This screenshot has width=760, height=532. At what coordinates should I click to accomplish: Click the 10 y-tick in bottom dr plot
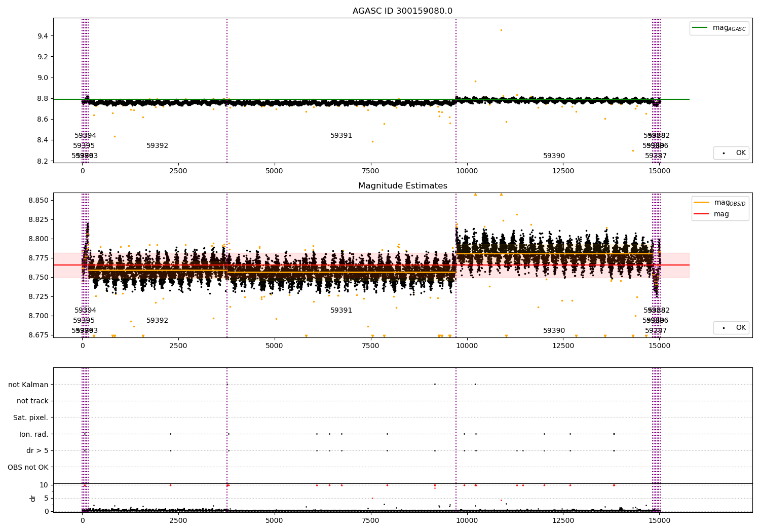coord(44,485)
